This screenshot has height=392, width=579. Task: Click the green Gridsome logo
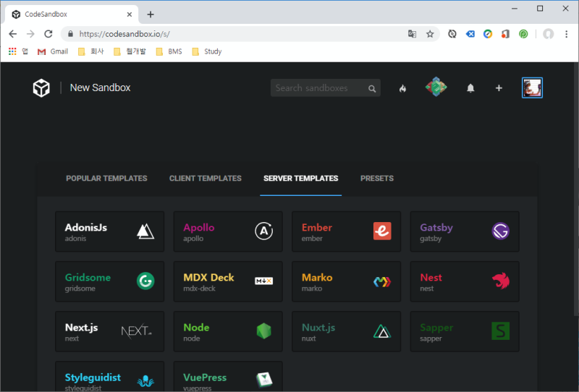[x=145, y=281]
